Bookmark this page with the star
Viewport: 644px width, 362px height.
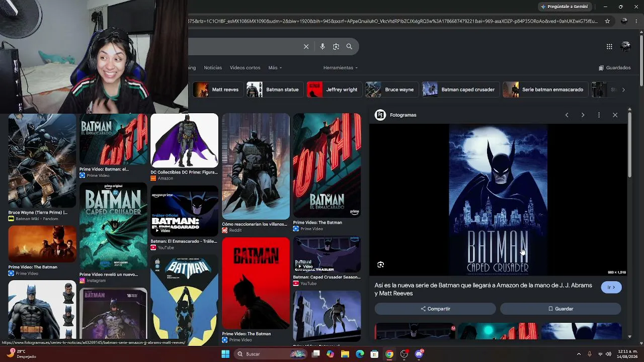(x=607, y=21)
